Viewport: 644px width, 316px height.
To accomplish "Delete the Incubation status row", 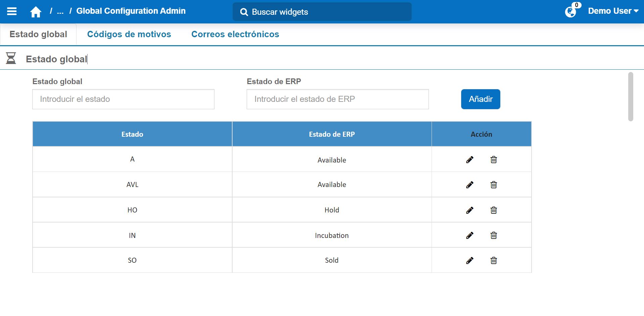I will click(x=493, y=235).
